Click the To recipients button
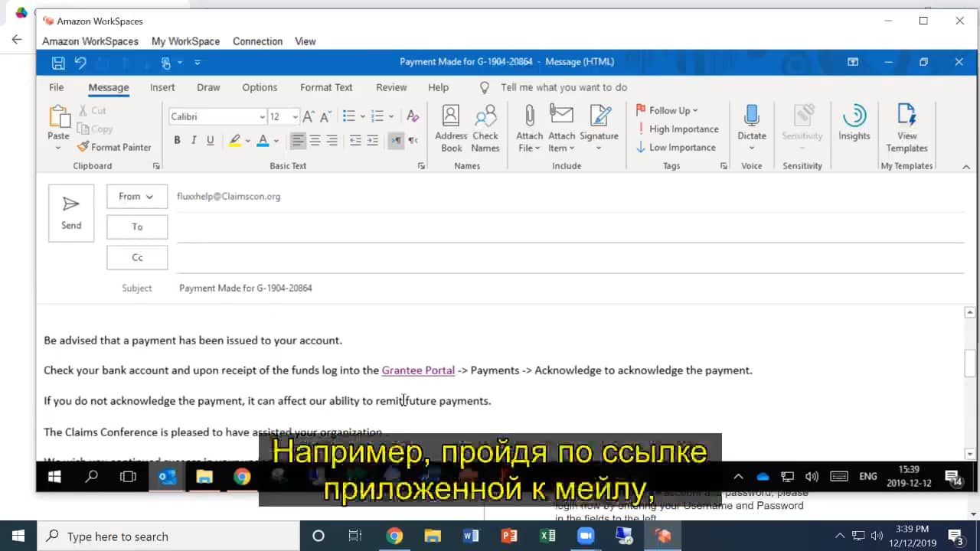 click(137, 227)
